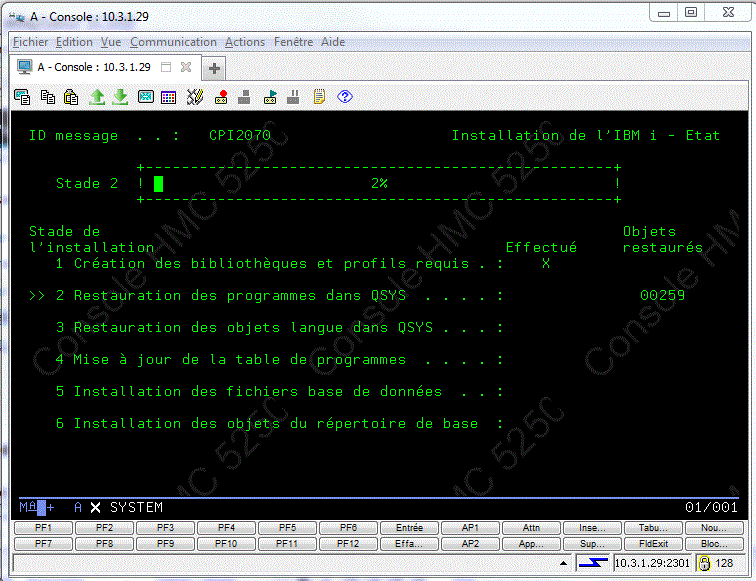Viewport: 756px width, 581px height.
Task: Click the PF2 keypad button
Action: pos(104,528)
